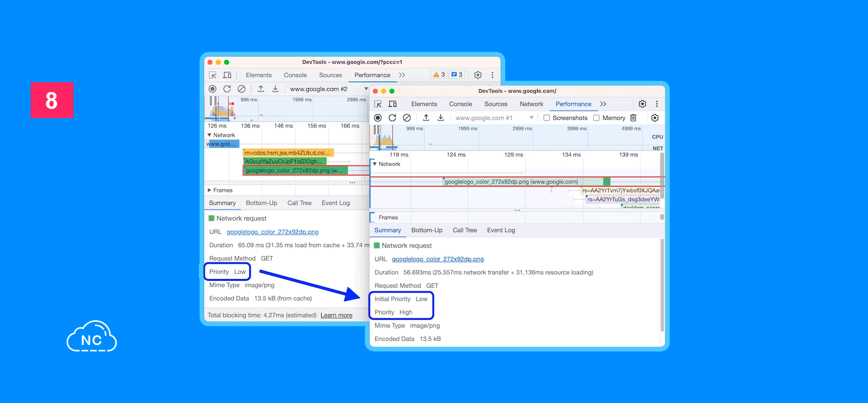Start recording in the back DevTools window
The image size is (868, 403).
pos(212,89)
